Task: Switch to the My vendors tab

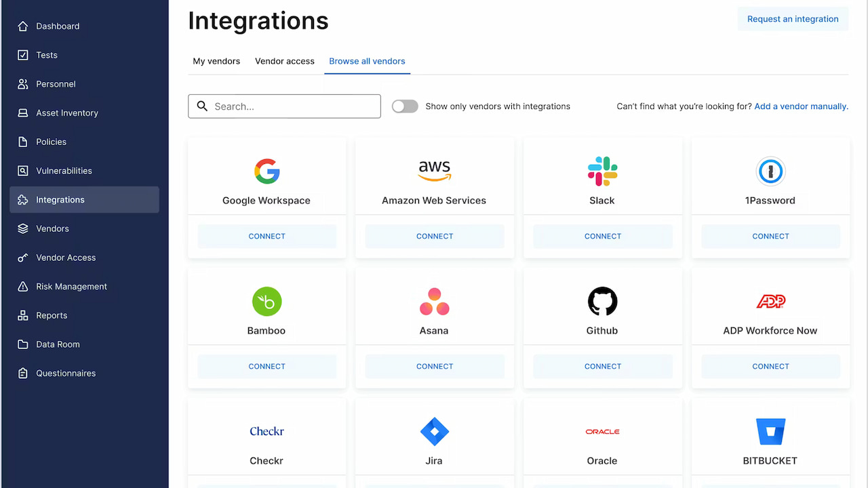Action: click(216, 61)
